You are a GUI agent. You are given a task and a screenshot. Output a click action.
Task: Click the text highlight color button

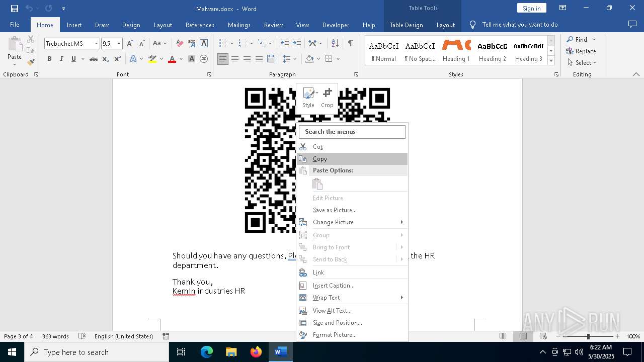[x=152, y=59]
